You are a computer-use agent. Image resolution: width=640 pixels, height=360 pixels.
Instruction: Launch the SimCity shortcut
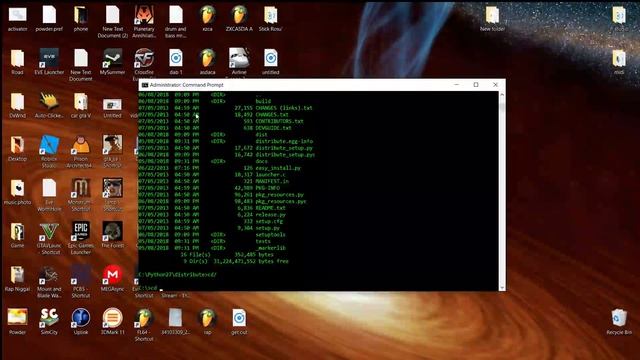tap(49, 322)
